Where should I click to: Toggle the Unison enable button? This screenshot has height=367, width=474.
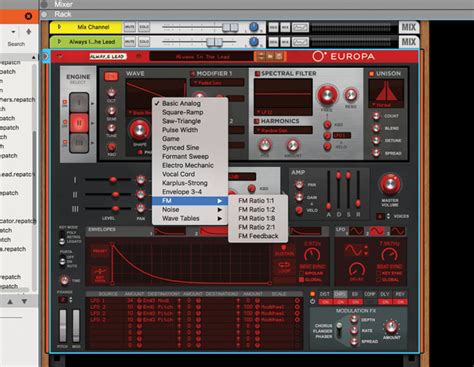click(371, 73)
